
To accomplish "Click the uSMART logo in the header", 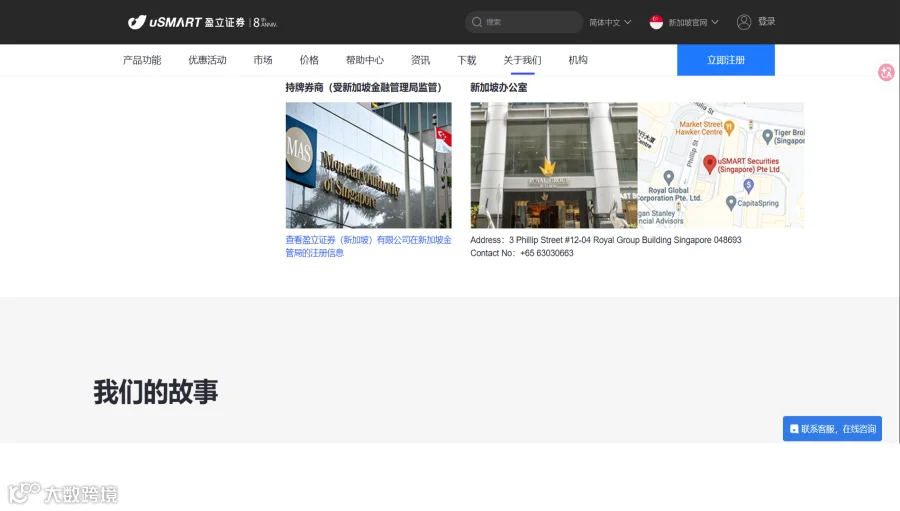I will [x=202, y=22].
